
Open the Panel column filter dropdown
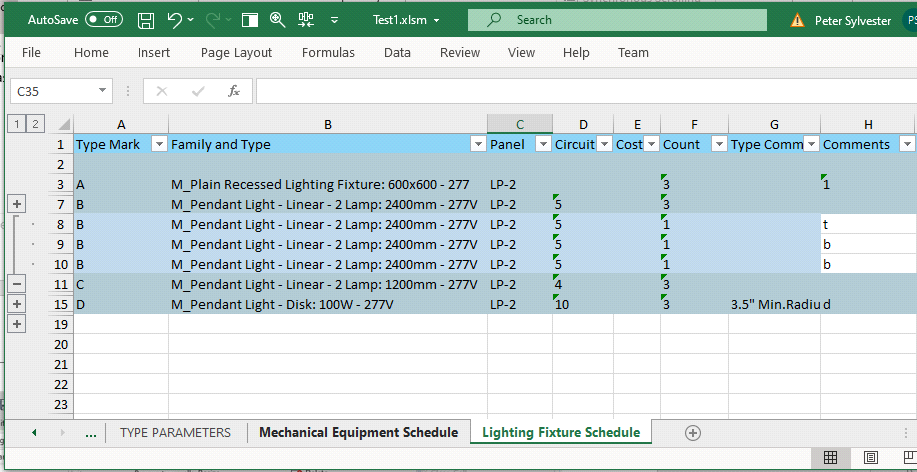(543, 144)
